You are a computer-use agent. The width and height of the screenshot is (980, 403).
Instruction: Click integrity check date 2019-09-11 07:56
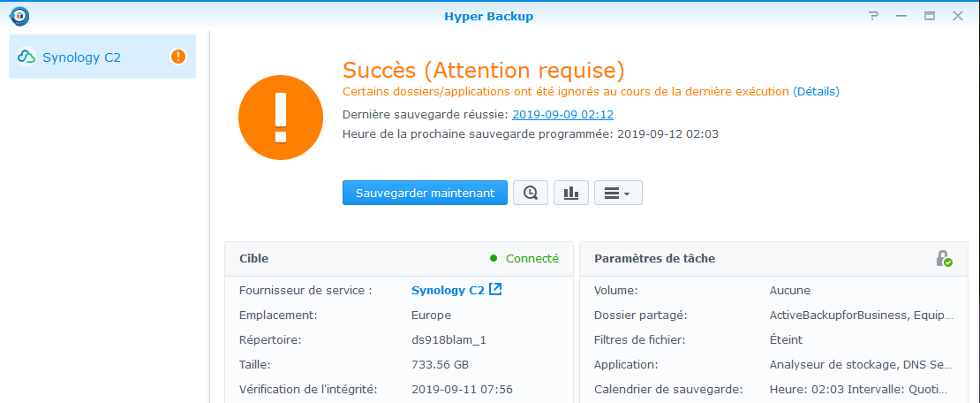(462, 389)
